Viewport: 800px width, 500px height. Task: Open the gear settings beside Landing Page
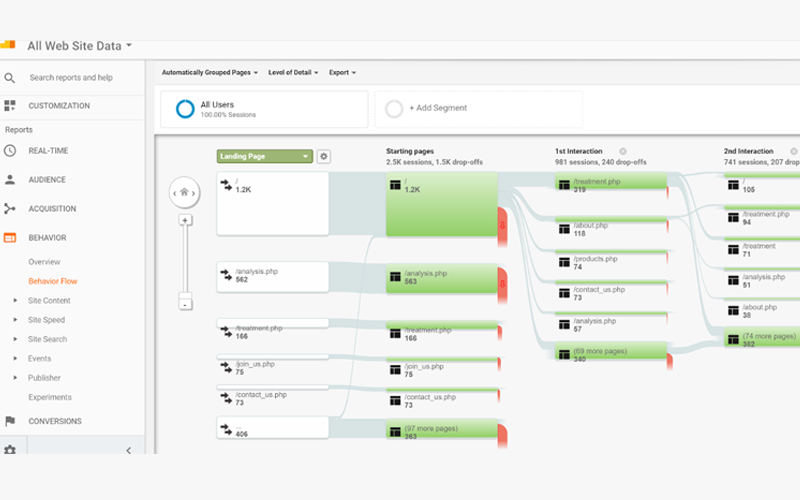323,156
